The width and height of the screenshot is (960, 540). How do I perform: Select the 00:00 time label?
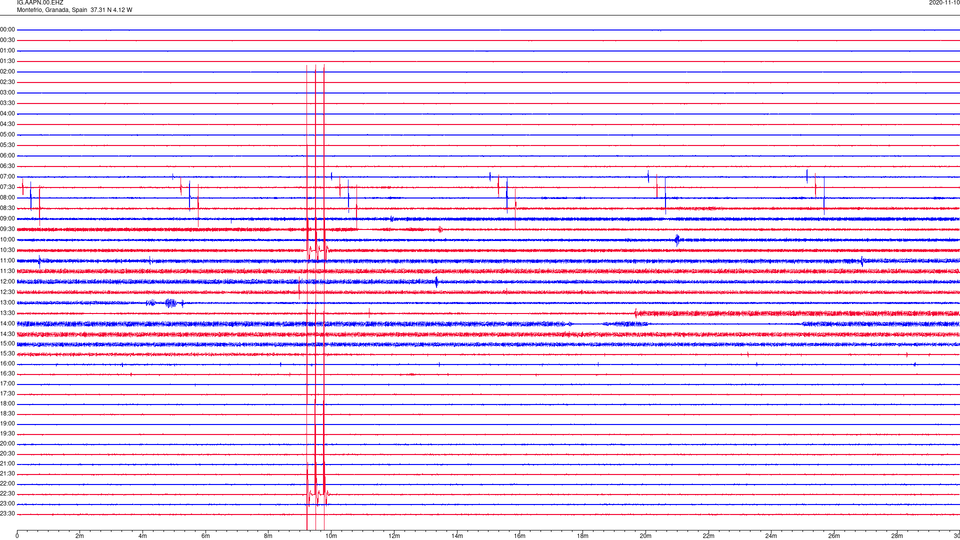pyautogui.click(x=8, y=29)
